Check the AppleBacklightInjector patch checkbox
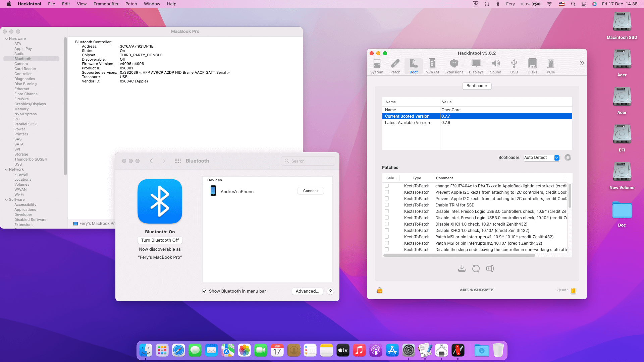This screenshot has height=362, width=644. point(387,186)
